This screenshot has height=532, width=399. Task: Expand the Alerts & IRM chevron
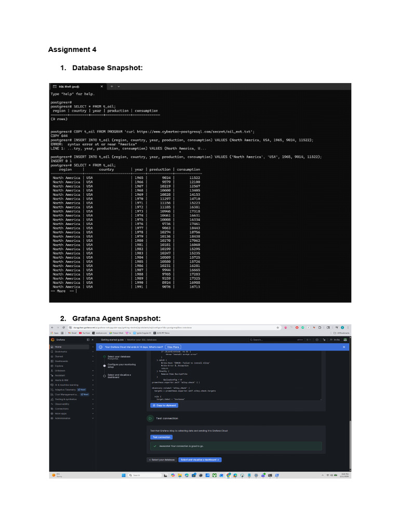point(93,380)
